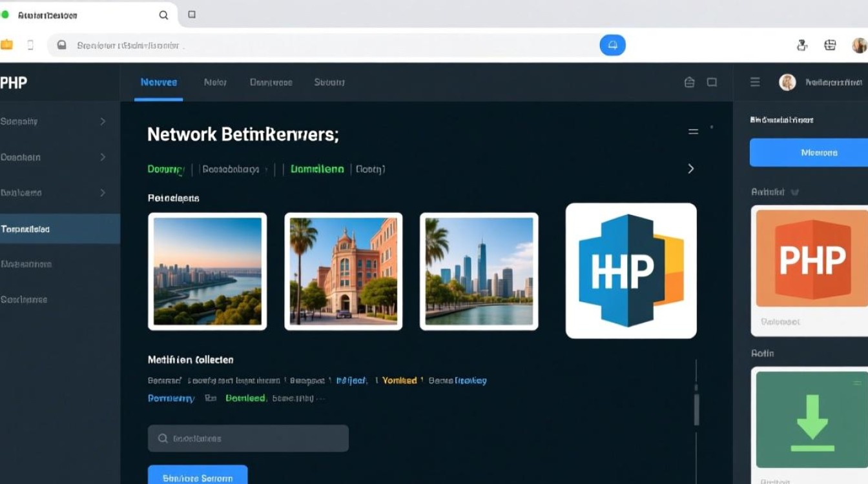Open the yellow folder icon beside the address bar
Viewport: 868px width, 484px height.
tap(7, 45)
